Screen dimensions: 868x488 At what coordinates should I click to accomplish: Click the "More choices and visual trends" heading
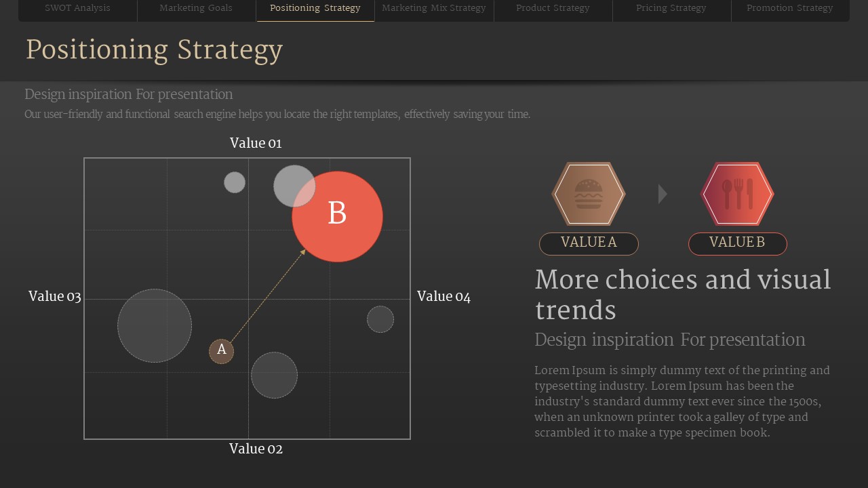(x=682, y=295)
